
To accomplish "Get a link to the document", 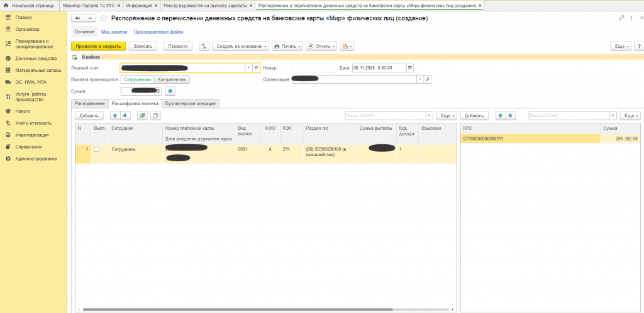I will (x=621, y=18).
